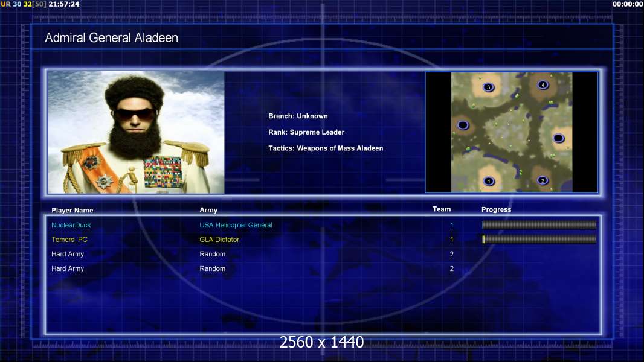Click start position 4 on the minimap
Image resolution: width=644 pixels, height=362 pixels.
click(x=543, y=85)
